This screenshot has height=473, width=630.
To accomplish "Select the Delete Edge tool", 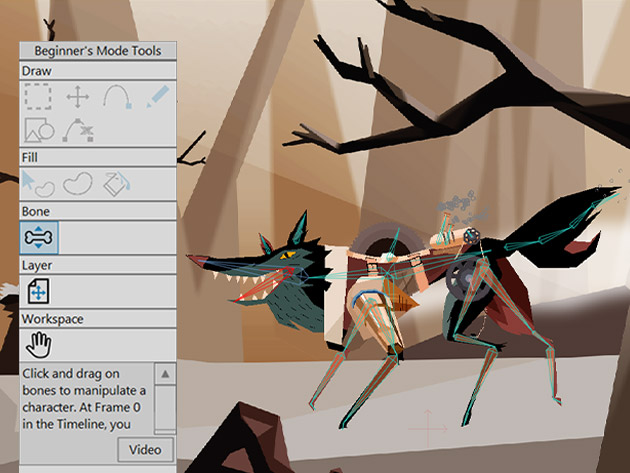I will [78, 130].
